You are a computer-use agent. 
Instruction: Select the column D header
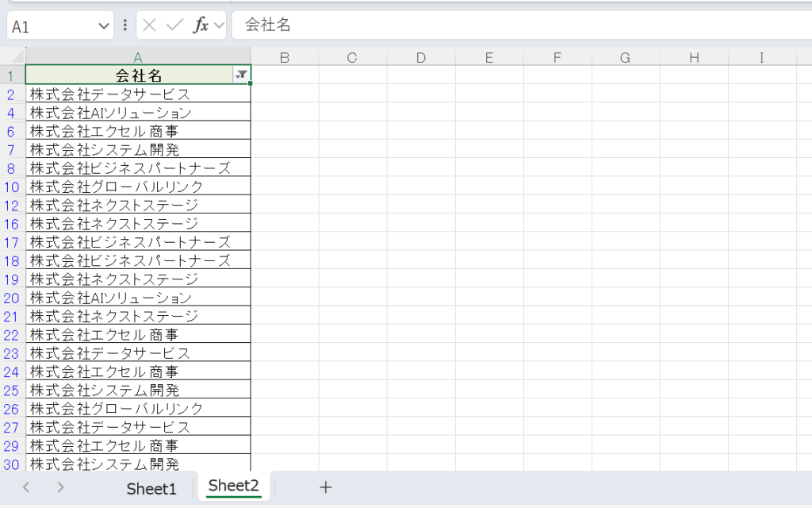point(420,57)
